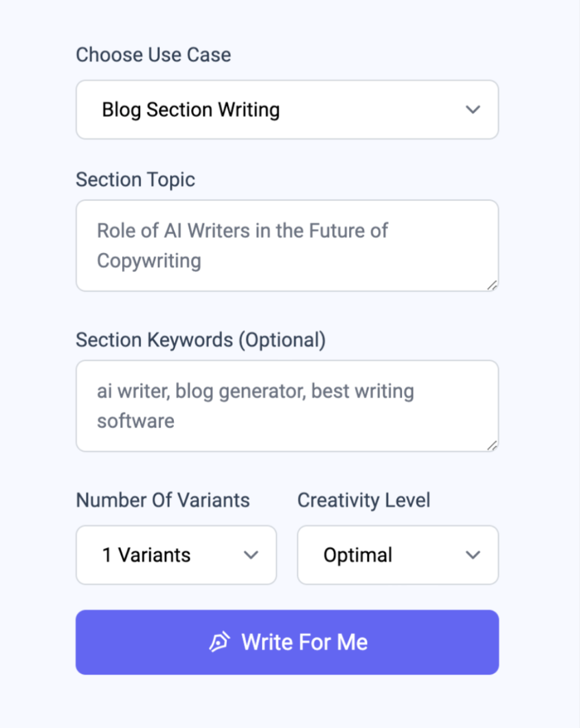Click the Choose Use Case label
This screenshot has width=580, height=728.
(x=153, y=54)
